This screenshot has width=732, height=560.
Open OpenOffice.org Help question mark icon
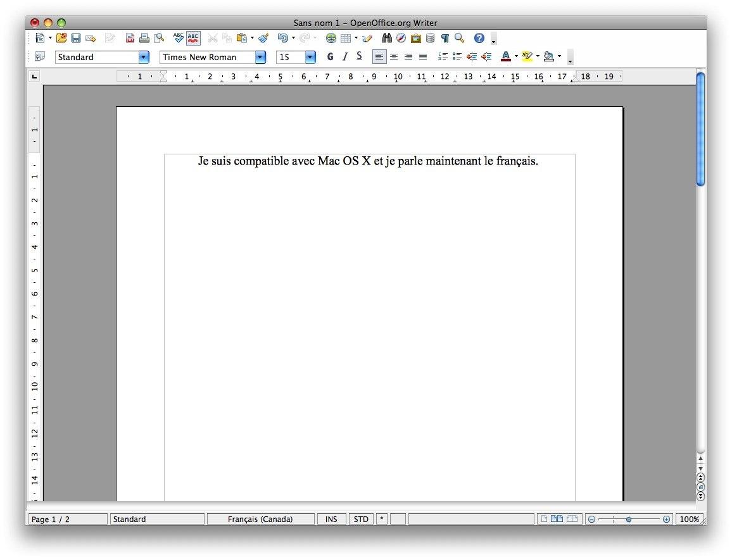[x=479, y=38]
